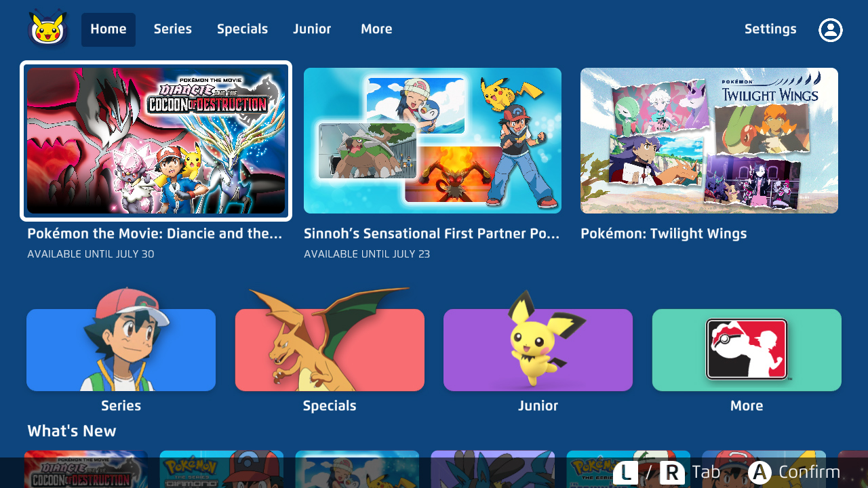Open the user profile icon

tap(831, 30)
